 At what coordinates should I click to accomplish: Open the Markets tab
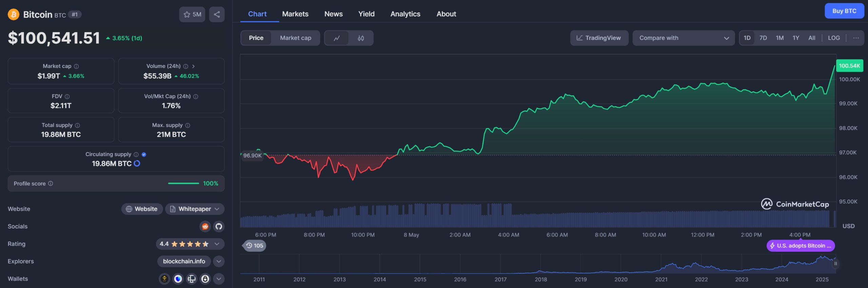pyautogui.click(x=295, y=14)
